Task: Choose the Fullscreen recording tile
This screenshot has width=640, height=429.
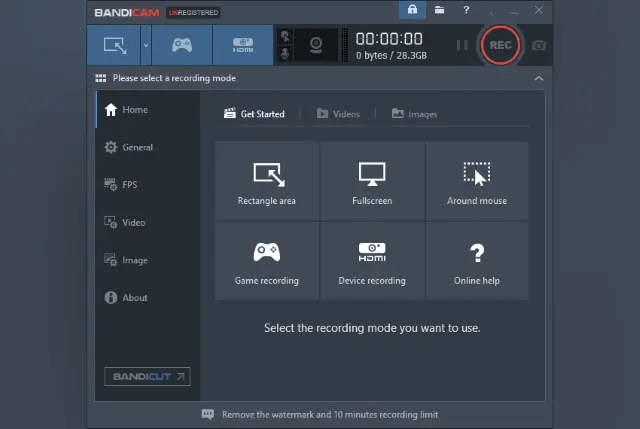Action: [372, 181]
